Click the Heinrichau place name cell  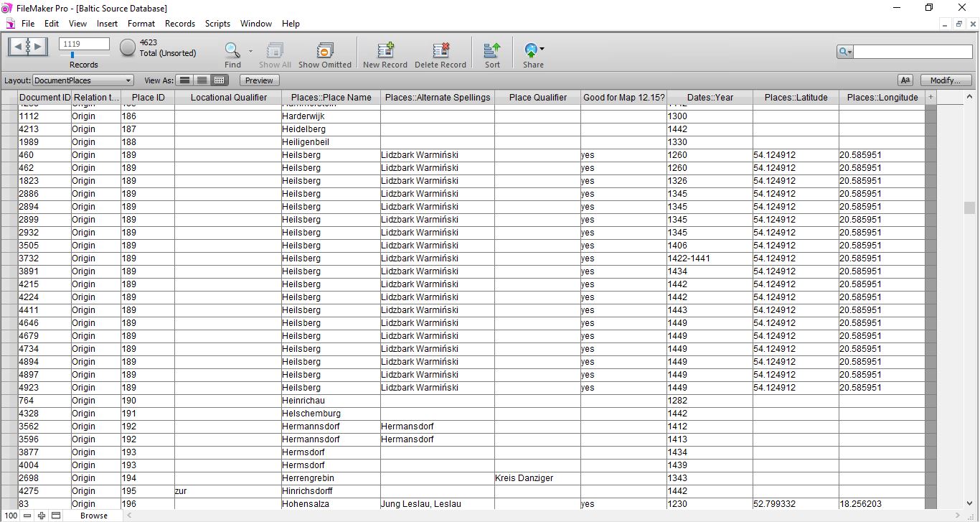pyautogui.click(x=331, y=401)
